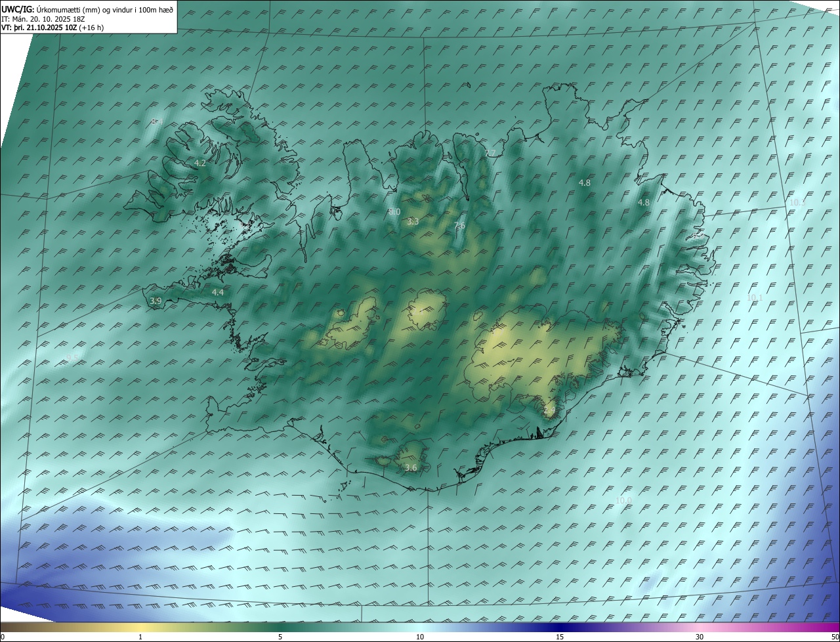Click the 3.3 value label on the map

point(413,222)
